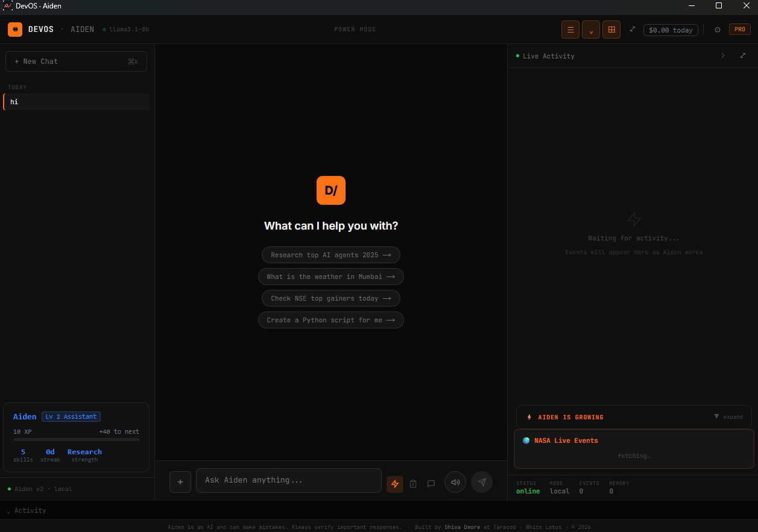Click the header expand arrows icon beside cost
758x532 pixels.
(x=632, y=29)
